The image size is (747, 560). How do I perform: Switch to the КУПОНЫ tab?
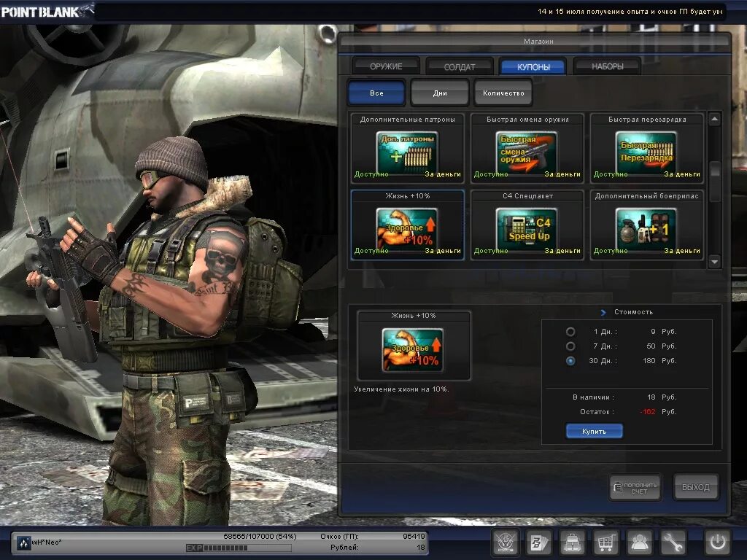[533, 66]
